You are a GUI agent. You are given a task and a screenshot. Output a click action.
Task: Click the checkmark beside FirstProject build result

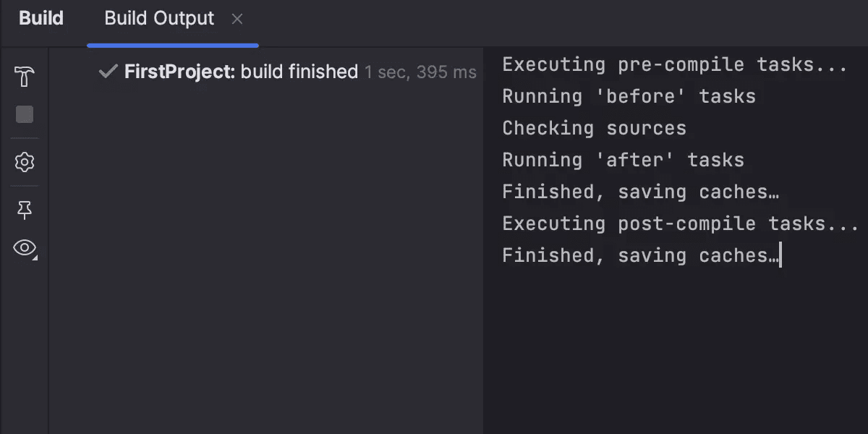[x=107, y=72]
